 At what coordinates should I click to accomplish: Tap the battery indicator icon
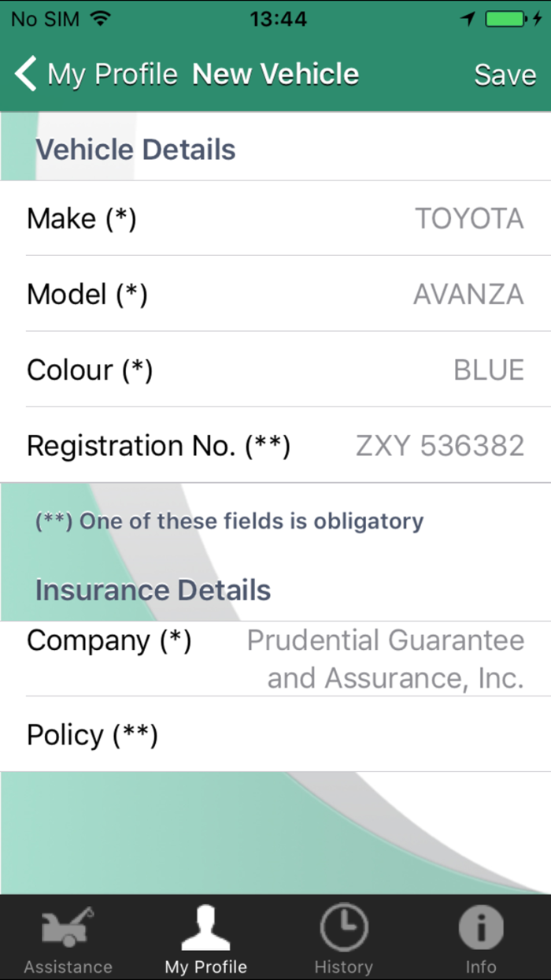507,19
